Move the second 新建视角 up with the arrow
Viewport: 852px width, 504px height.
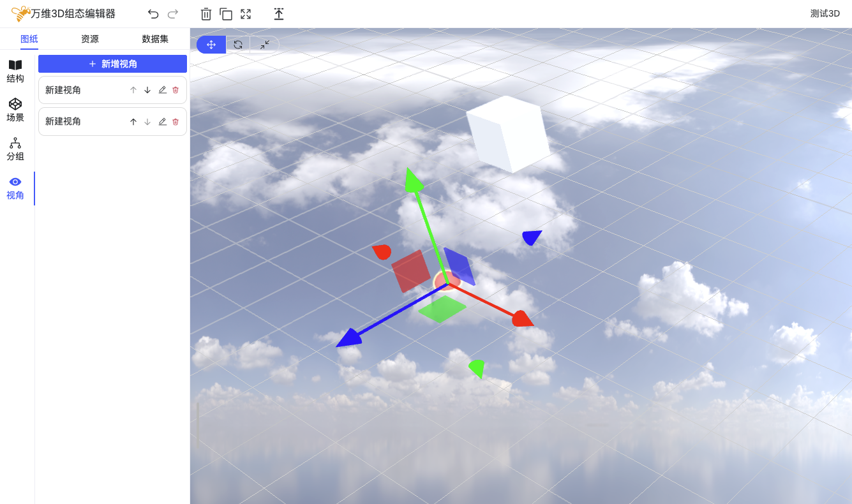coord(133,121)
